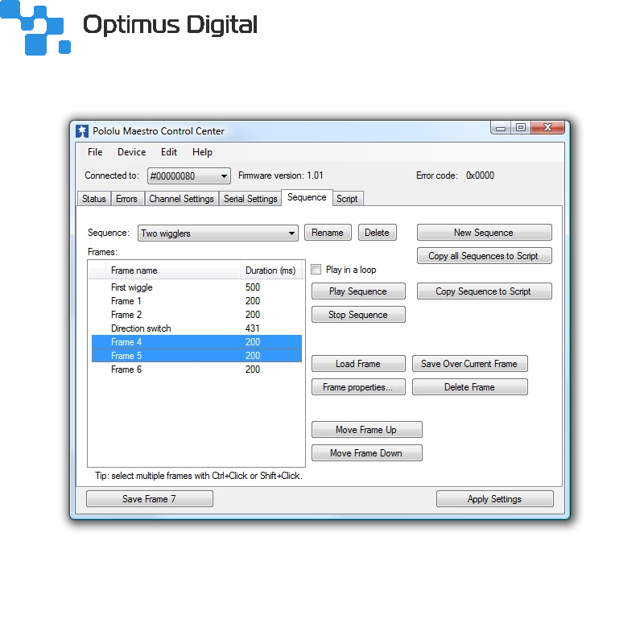Viewport: 644px width, 644px height.
Task: Open the Serial Settings tab
Action: click(x=250, y=199)
